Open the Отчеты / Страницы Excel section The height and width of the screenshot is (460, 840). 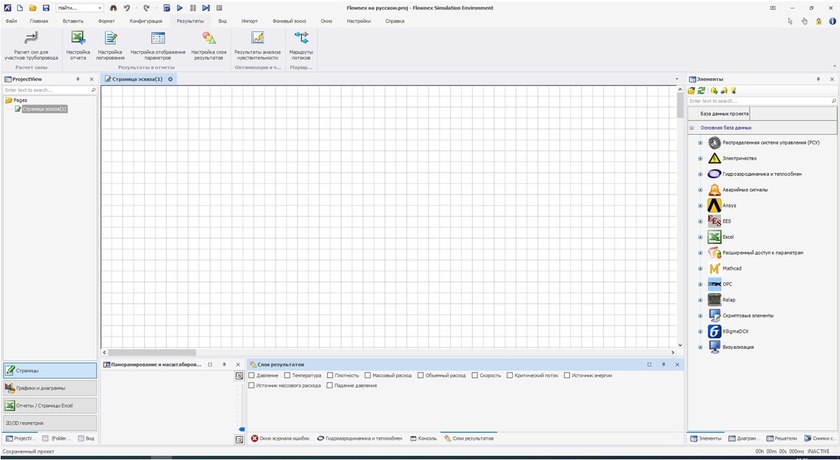point(50,405)
